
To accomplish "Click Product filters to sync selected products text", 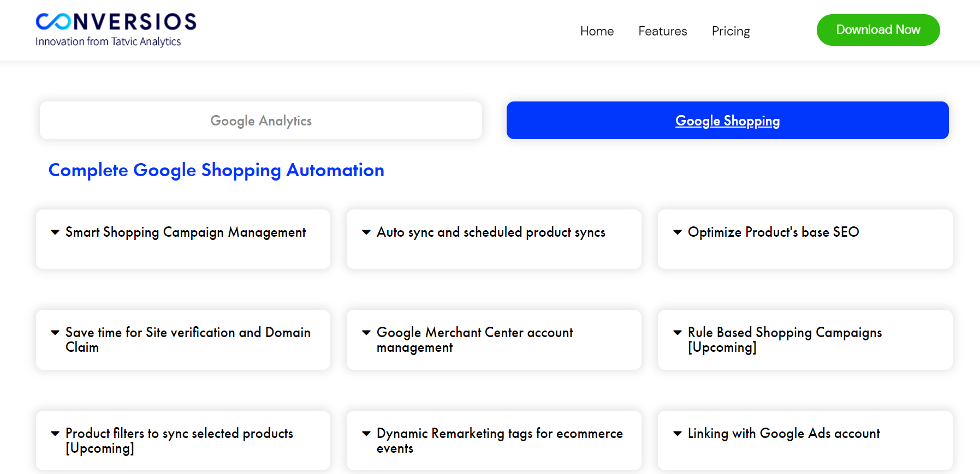I will pos(179,441).
